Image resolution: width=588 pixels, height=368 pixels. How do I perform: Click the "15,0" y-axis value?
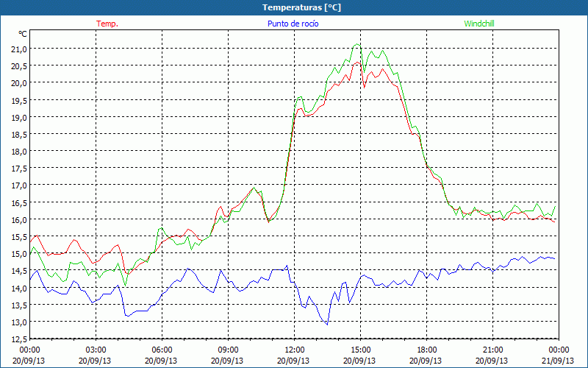[x=20, y=254]
